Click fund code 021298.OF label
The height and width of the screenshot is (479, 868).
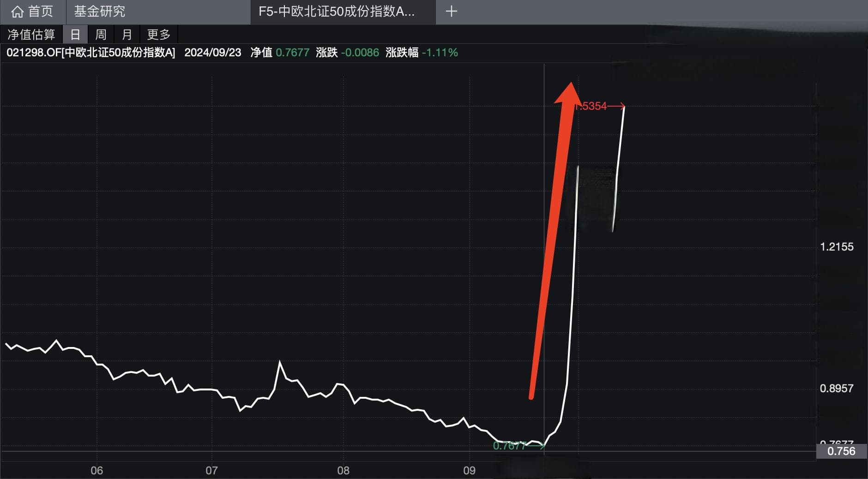(91, 53)
